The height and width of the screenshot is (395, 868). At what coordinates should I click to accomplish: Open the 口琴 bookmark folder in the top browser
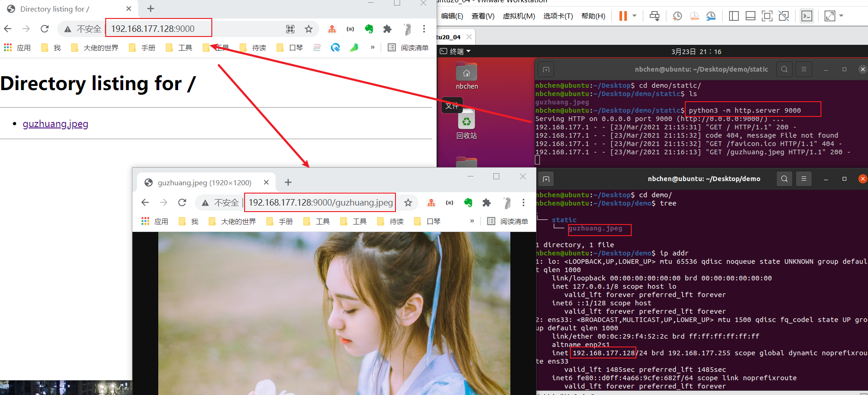click(290, 48)
